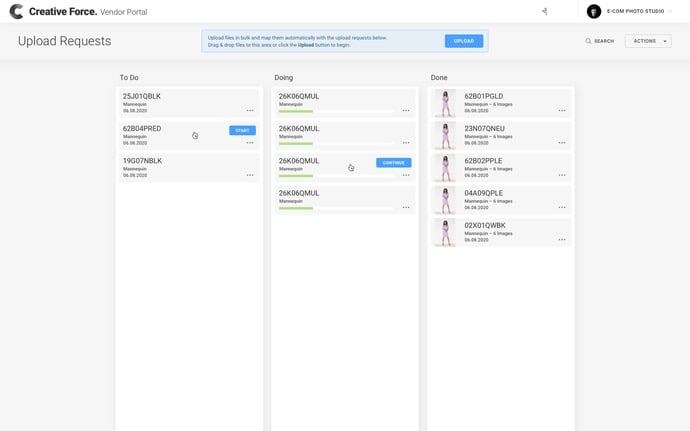Click the Creative Force logo icon
The width and height of the screenshot is (690, 431).
16,12
